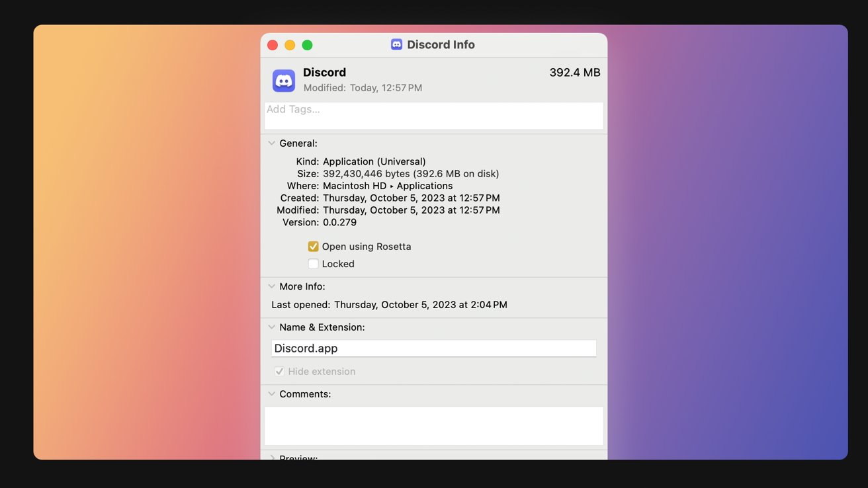
Task: Click the version number 0.0.279
Action: tap(339, 222)
